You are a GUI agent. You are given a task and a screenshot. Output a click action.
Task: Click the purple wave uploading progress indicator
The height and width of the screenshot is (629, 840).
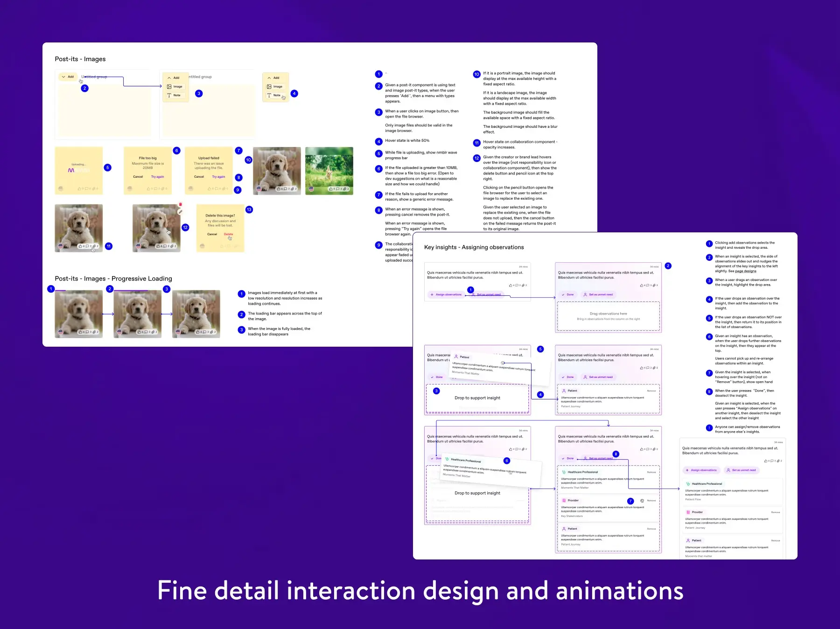71,170
